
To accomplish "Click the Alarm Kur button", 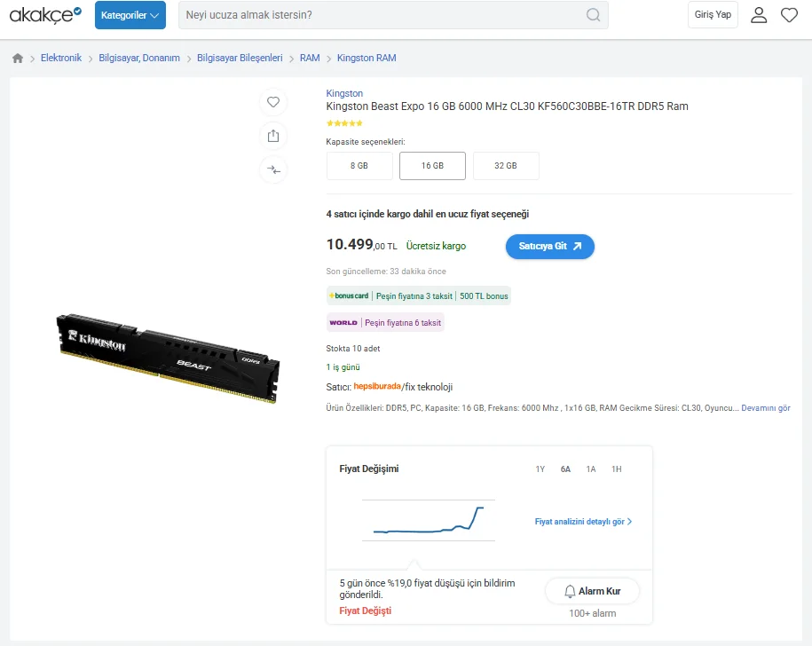I will (x=592, y=591).
